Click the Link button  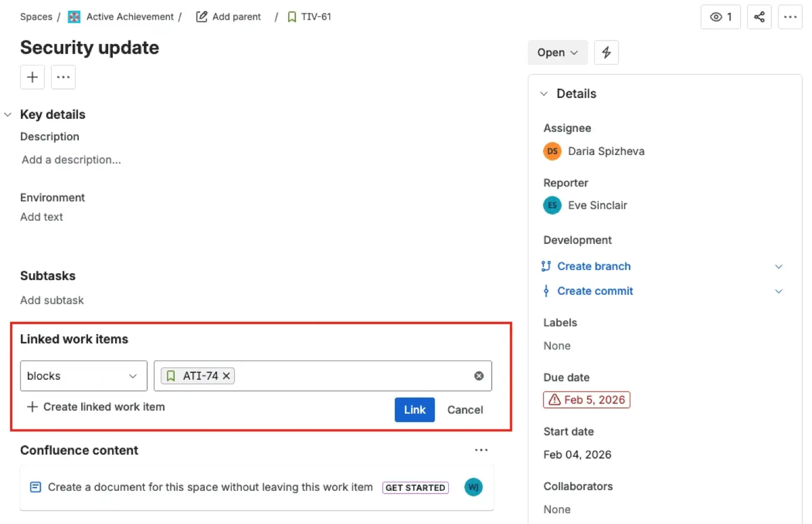(x=414, y=410)
